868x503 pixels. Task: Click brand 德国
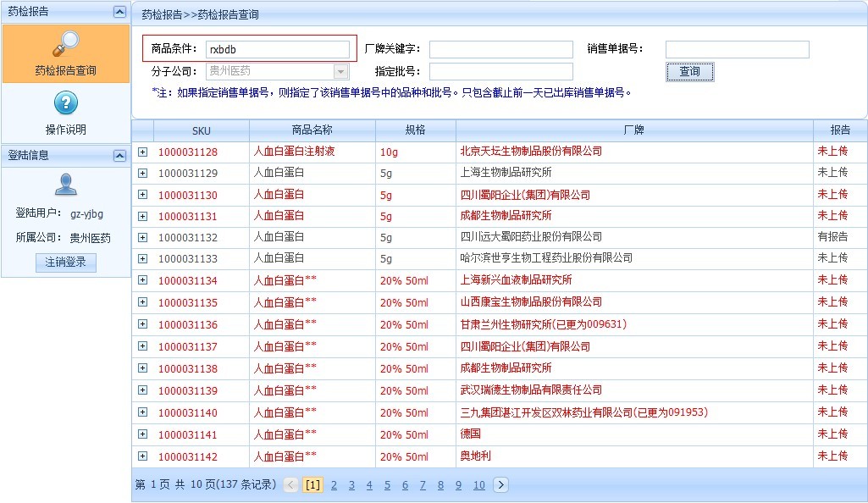tap(471, 434)
